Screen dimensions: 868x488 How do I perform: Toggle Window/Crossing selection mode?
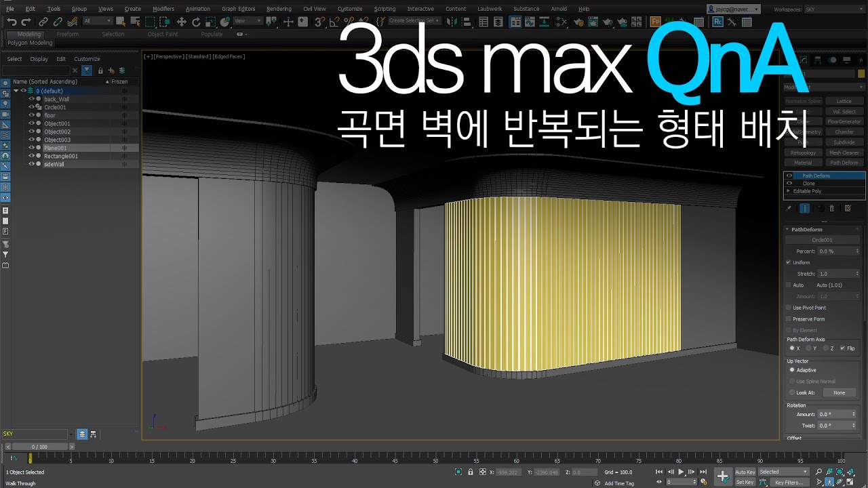pyautogui.click(x=164, y=22)
